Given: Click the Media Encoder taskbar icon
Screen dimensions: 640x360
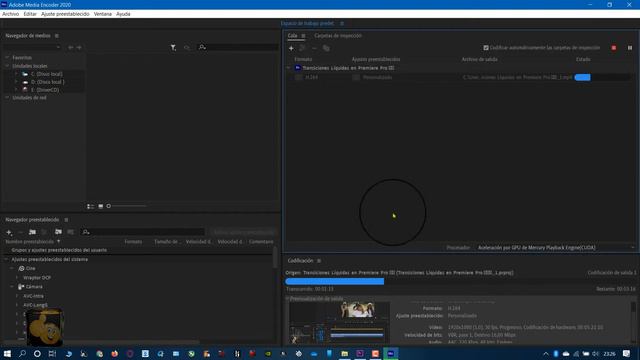Looking at the screenshot, I should (391, 353).
